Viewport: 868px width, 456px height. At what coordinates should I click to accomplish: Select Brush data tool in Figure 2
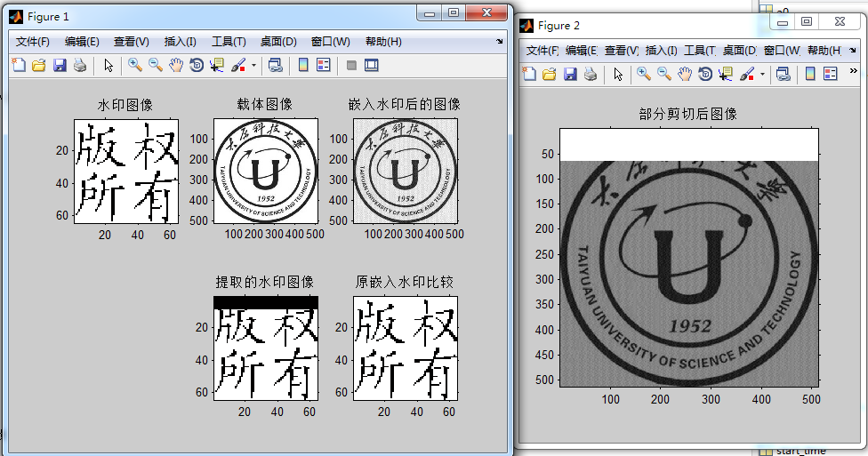[x=747, y=74]
